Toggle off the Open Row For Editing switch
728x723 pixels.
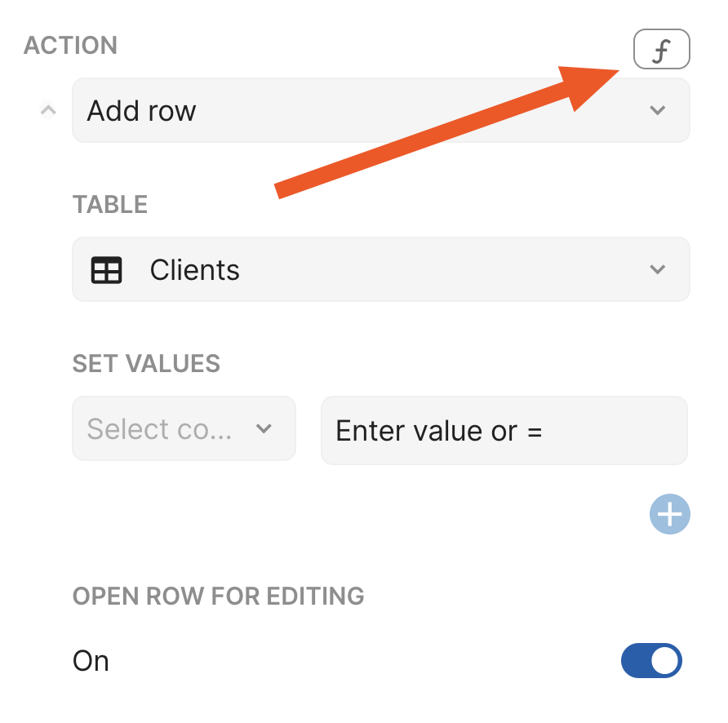click(x=651, y=660)
